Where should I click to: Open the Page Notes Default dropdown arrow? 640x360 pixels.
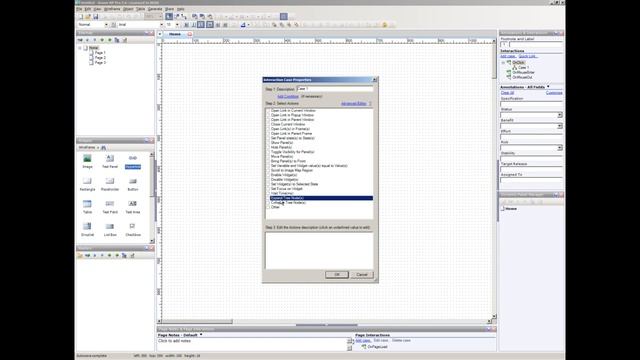201,335
